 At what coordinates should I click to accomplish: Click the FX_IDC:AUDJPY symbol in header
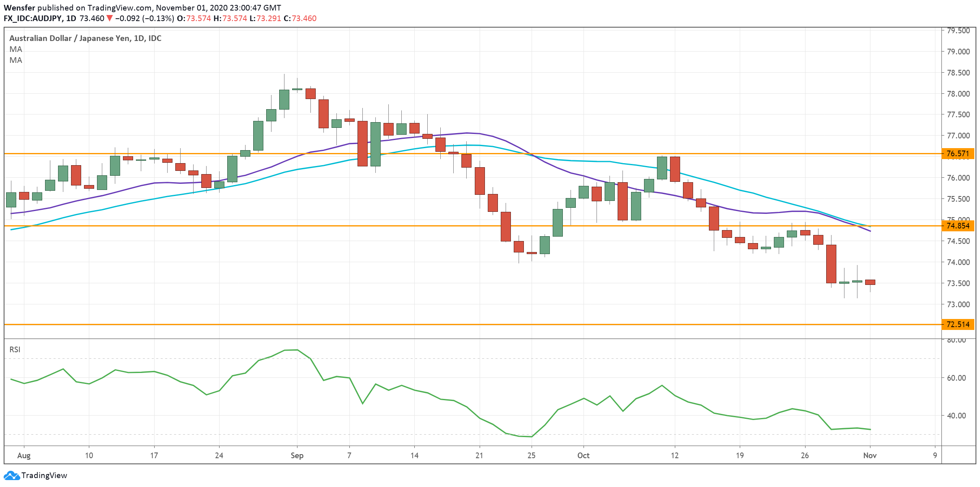tap(32, 18)
